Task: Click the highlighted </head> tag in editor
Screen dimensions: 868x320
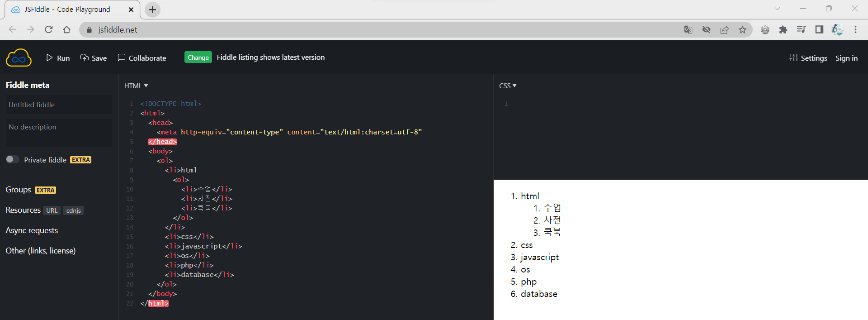Action: [162, 142]
